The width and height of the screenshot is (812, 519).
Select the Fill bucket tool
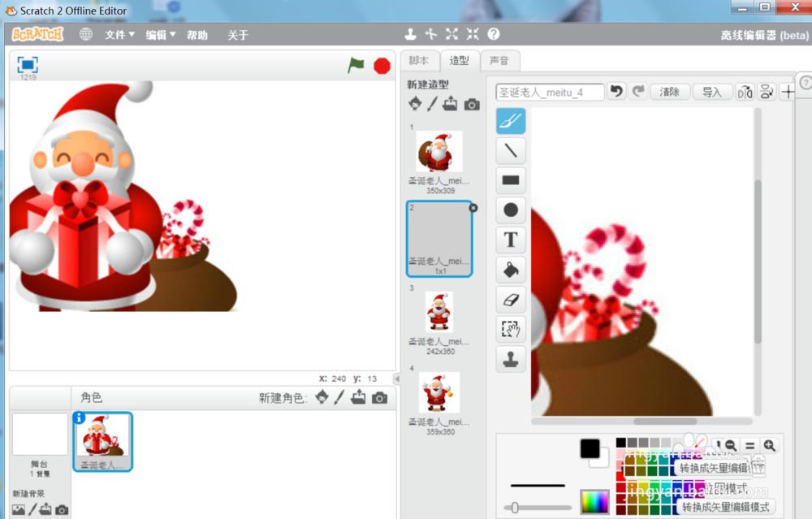pyautogui.click(x=511, y=270)
